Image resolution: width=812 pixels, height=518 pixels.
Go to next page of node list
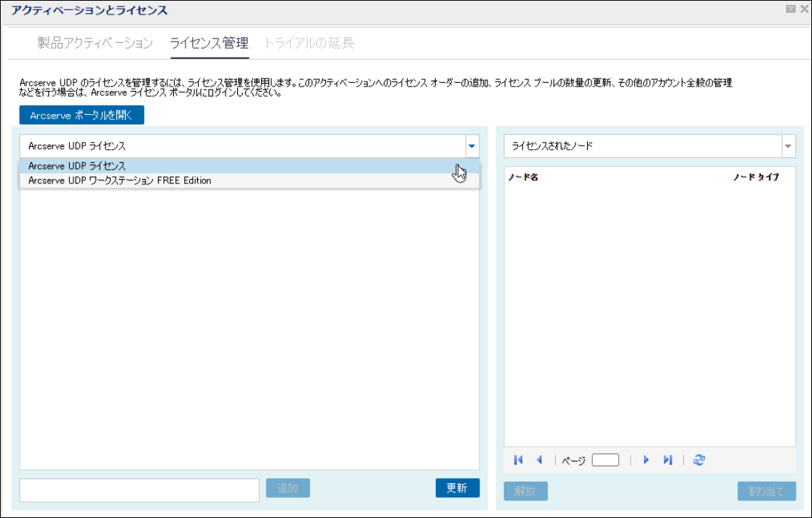[x=645, y=461]
